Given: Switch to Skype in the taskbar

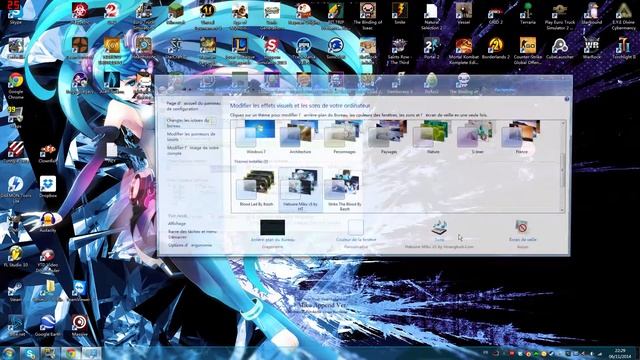Looking at the screenshot, I should click(x=30, y=353).
